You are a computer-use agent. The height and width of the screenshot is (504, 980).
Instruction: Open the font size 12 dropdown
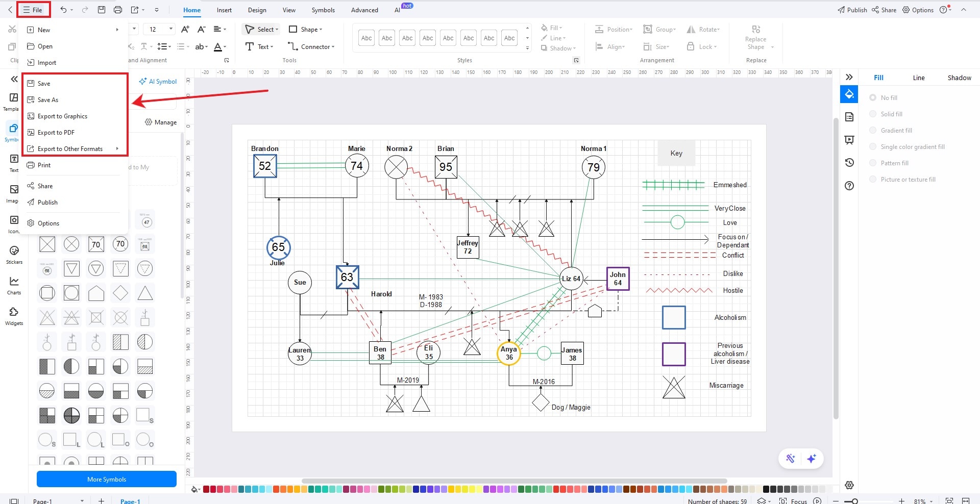pos(171,29)
